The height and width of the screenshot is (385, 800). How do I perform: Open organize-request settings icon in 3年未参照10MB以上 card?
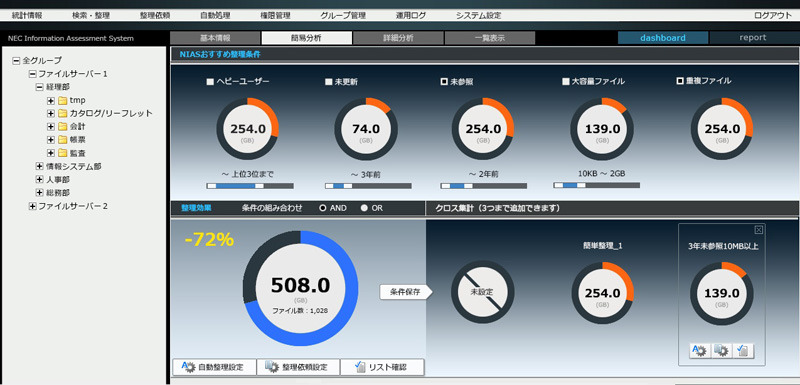tap(721, 351)
